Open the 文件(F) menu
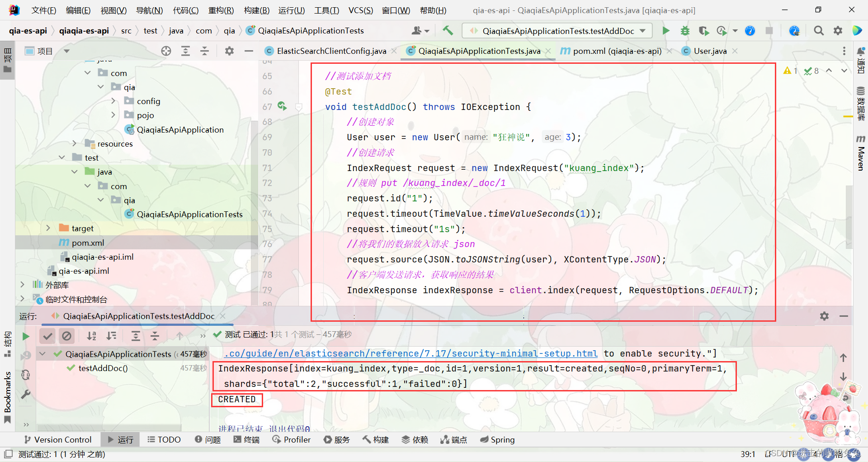 (44, 10)
